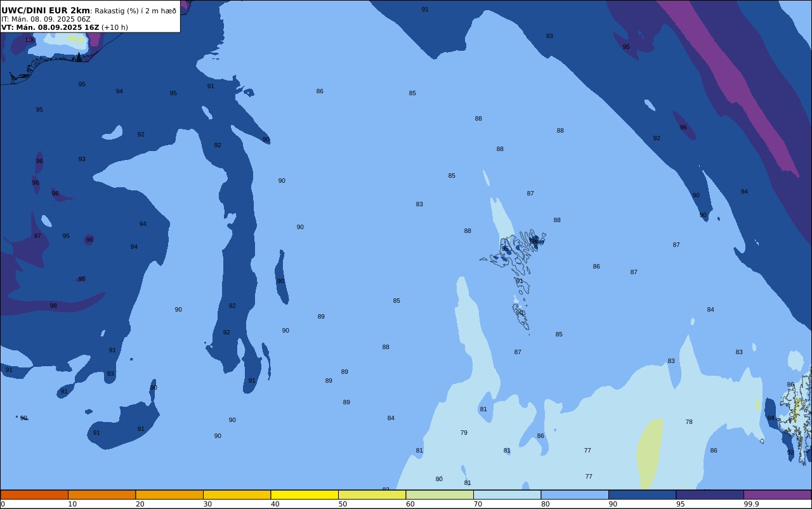Click the '70' legend tick label
This screenshot has height=509, width=812.
tap(478, 504)
